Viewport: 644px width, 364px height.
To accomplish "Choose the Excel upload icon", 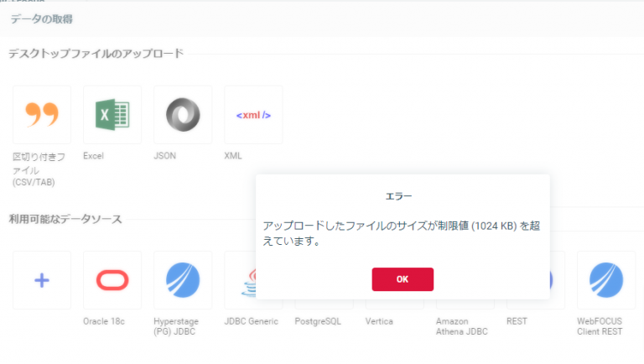I will (112, 114).
